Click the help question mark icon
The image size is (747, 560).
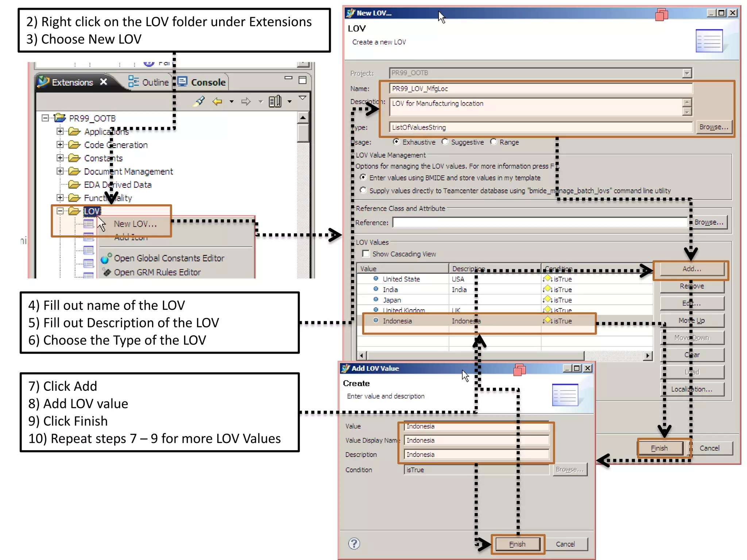point(354,544)
